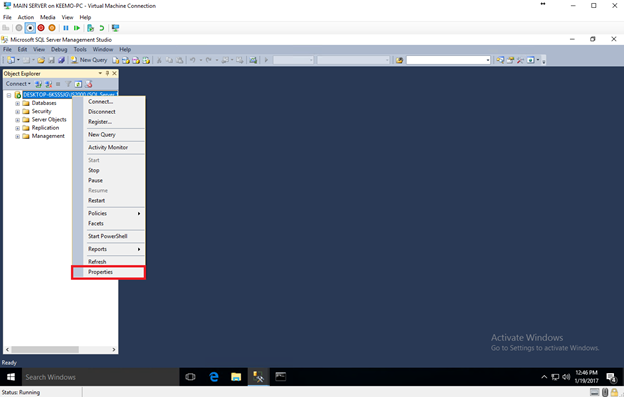
Task: Pause the virtual machine with the blue pause icon
Action: point(66,28)
